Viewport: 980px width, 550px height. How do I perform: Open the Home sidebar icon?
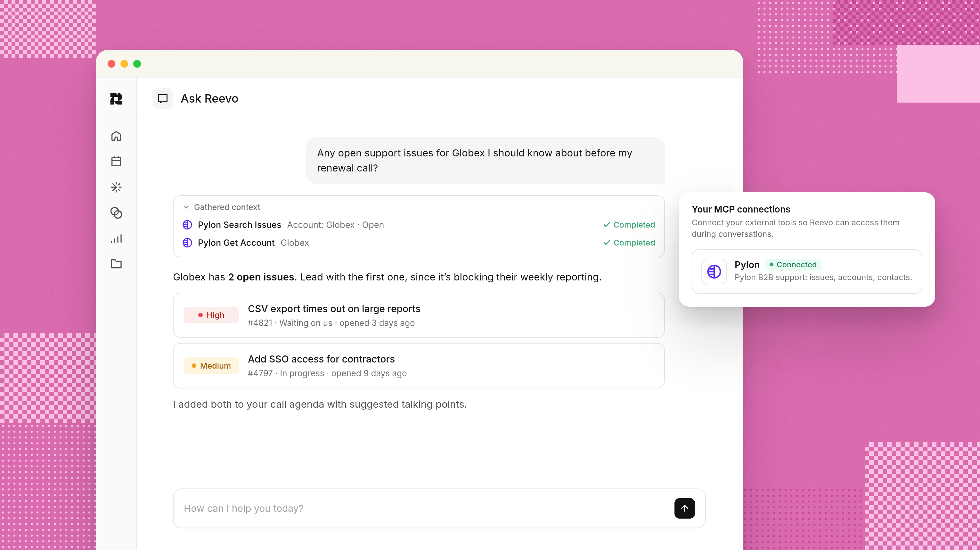pyautogui.click(x=116, y=136)
